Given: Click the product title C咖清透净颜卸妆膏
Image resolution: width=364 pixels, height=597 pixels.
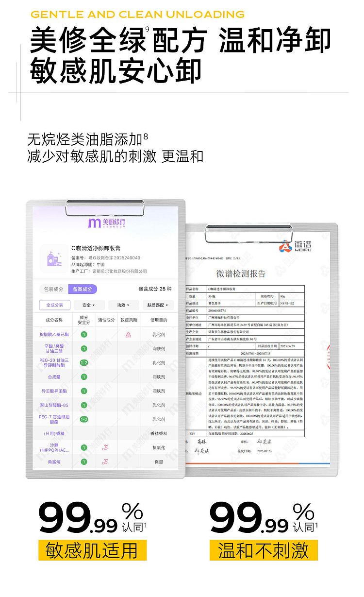Looking at the screenshot, I should [96, 249].
